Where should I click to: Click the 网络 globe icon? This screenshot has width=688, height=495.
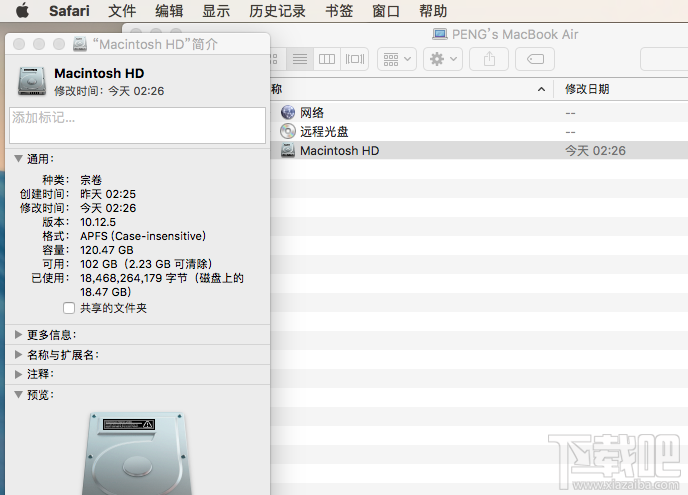(288, 113)
